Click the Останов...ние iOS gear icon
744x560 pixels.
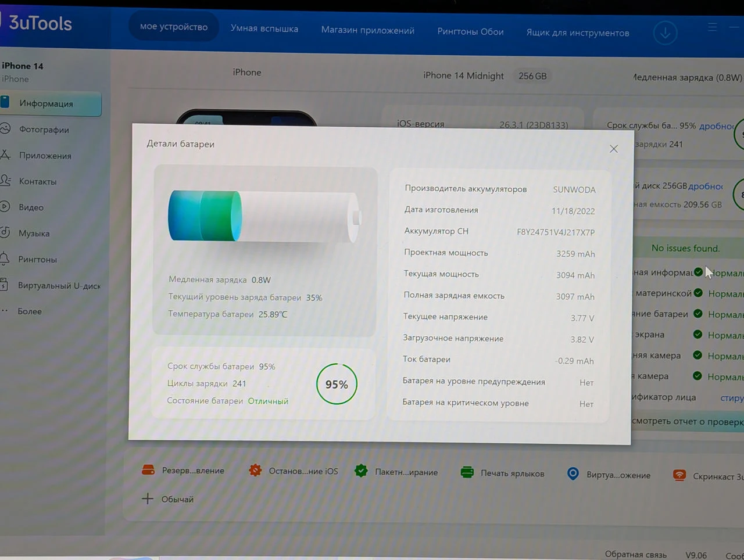[x=255, y=471]
